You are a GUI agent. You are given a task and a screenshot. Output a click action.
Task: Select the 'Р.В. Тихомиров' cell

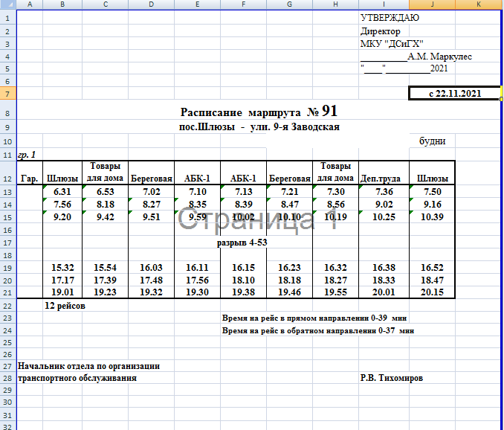pos(392,378)
